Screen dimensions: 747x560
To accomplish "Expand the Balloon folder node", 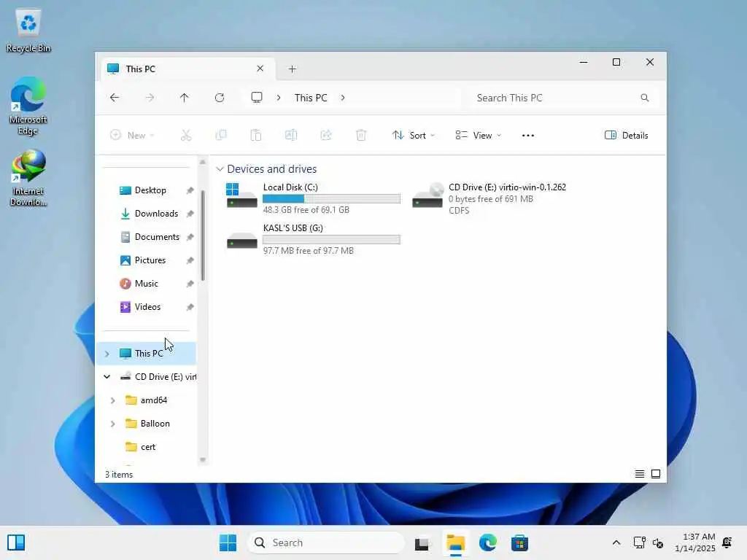I will point(112,424).
